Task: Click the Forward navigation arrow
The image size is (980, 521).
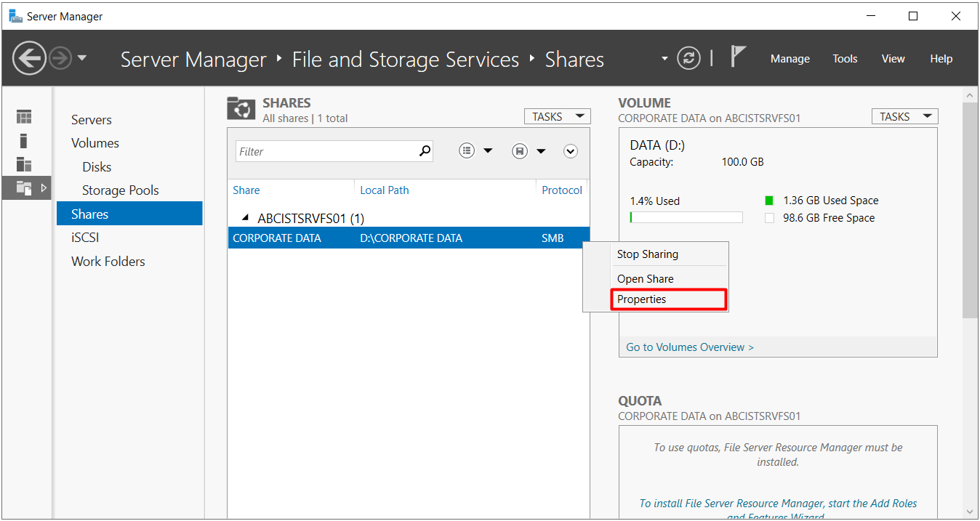Action: [x=60, y=58]
